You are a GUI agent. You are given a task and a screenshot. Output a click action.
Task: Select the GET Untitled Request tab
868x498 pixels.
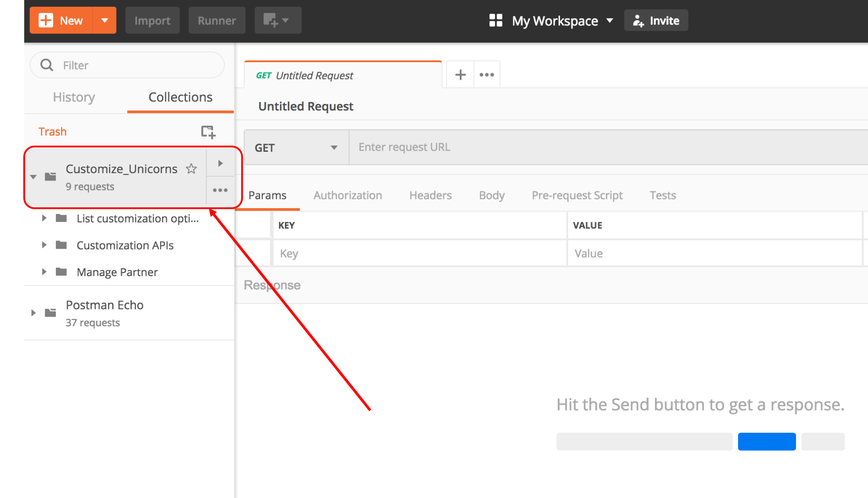tap(343, 75)
